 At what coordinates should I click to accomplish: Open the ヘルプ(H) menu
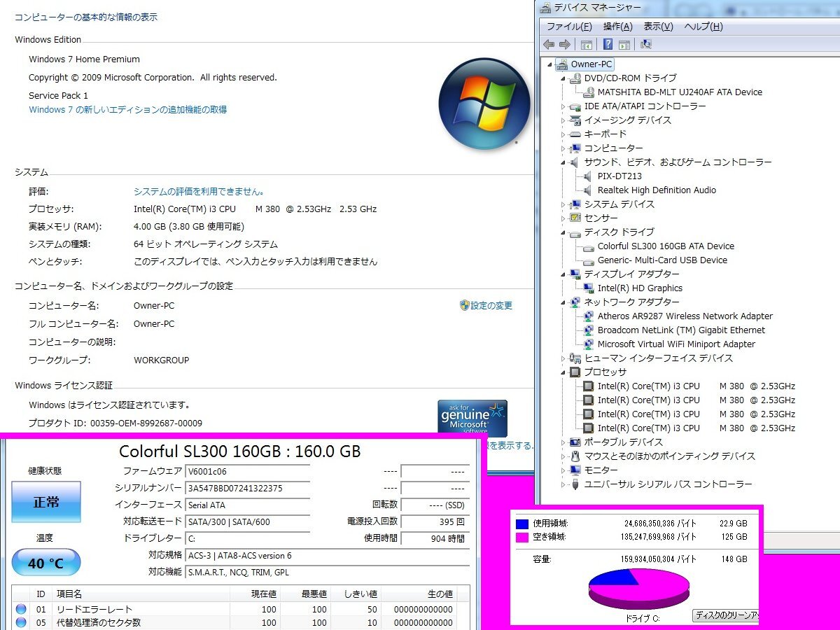(703, 27)
